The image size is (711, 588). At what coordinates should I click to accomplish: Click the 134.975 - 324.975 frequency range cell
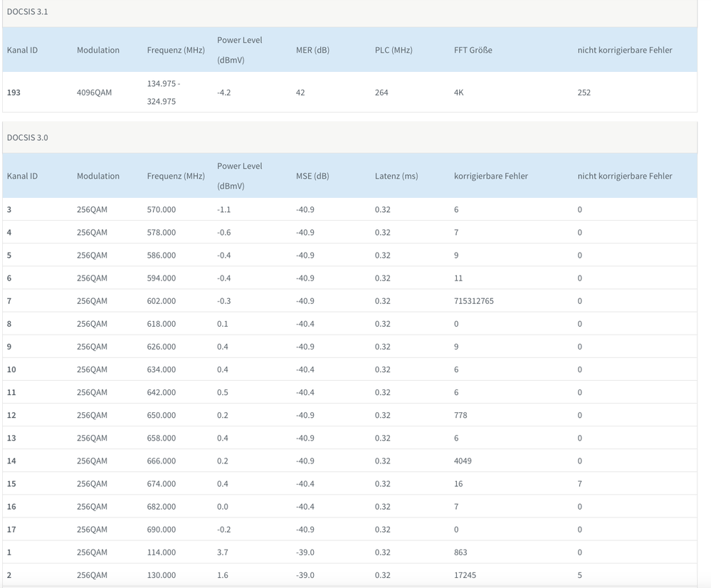163,93
